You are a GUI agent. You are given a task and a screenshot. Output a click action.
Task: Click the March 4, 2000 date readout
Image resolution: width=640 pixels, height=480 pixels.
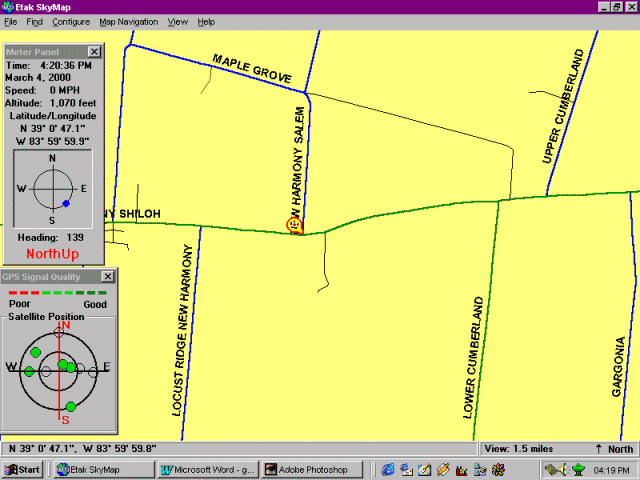tap(38, 78)
